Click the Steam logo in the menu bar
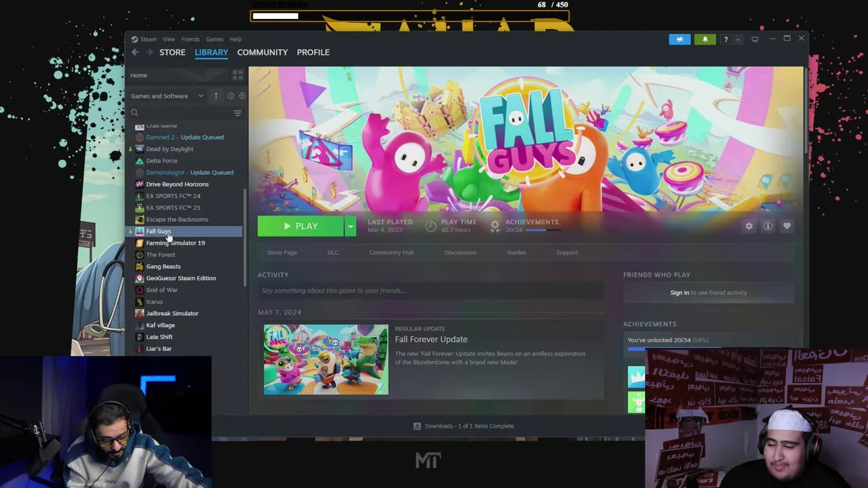The height and width of the screenshot is (488, 868). [x=134, y=39]
